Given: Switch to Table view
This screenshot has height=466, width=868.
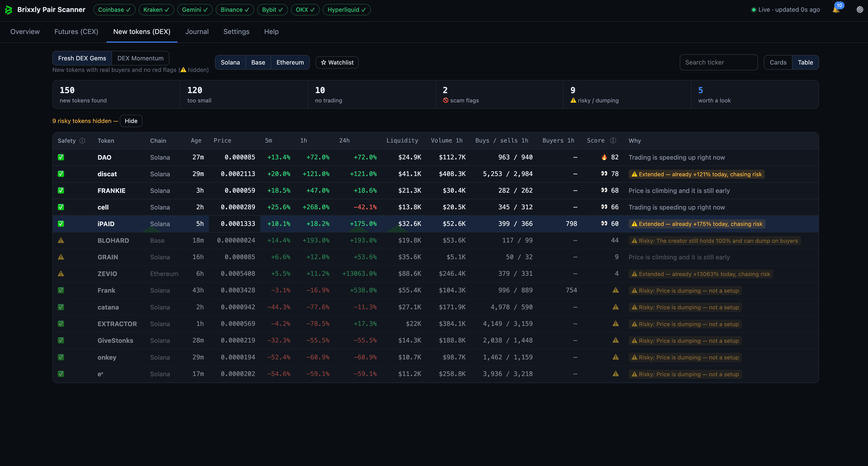Looking at the screenshot, I should click(805, 62).
